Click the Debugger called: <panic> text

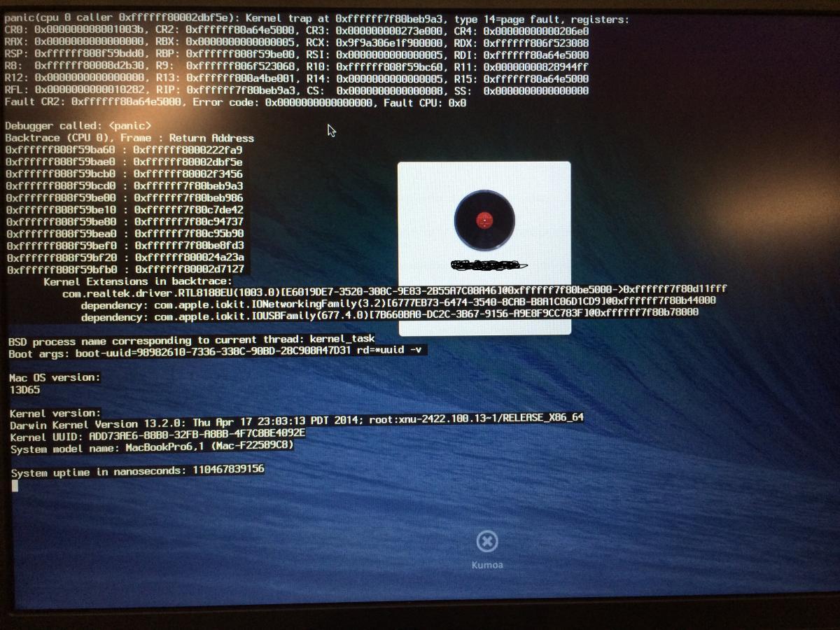(x=77, y=126)
